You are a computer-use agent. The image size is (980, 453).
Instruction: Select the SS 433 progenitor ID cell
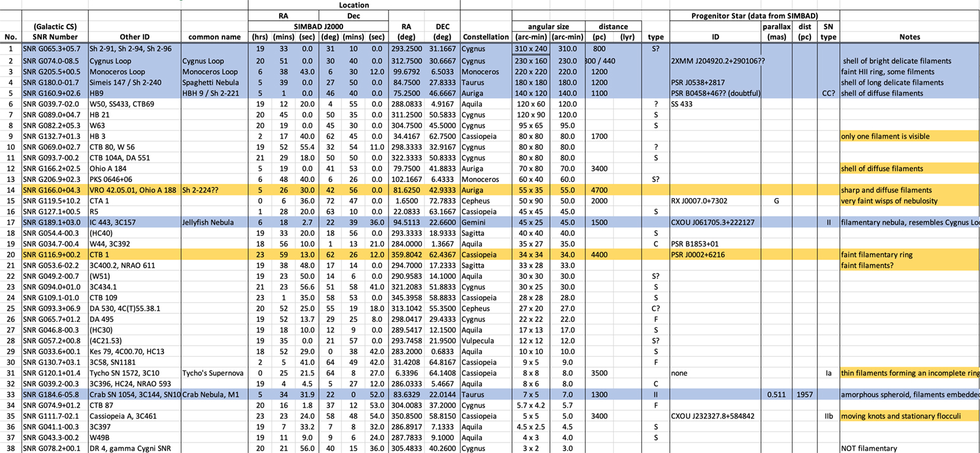(715, 104)
